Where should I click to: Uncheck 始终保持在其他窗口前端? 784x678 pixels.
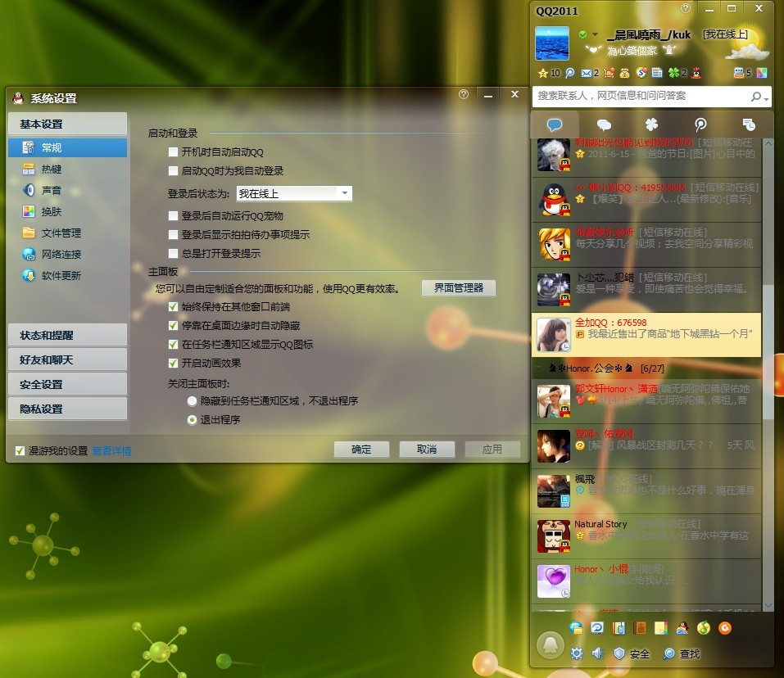pos(173,307)
